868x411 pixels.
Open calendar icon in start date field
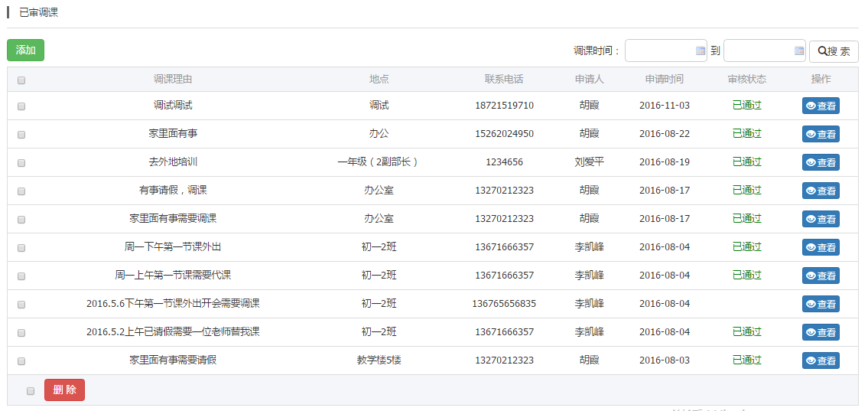coord(700,51)
